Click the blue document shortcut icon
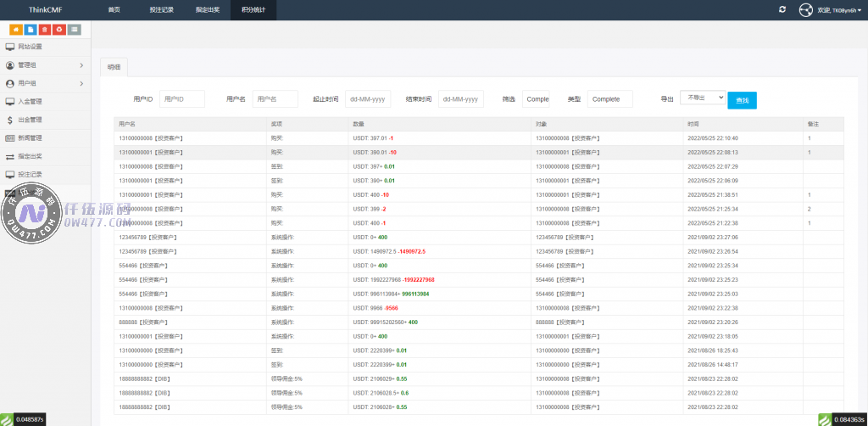 coord(31,30)
